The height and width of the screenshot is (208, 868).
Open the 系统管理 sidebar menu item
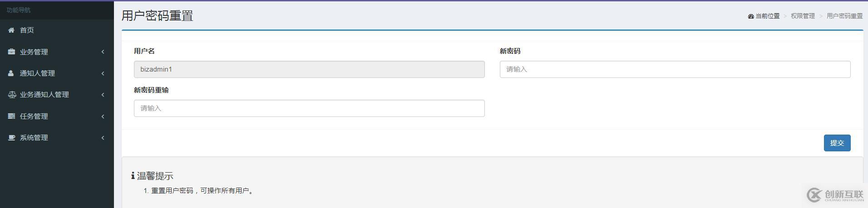34,138
